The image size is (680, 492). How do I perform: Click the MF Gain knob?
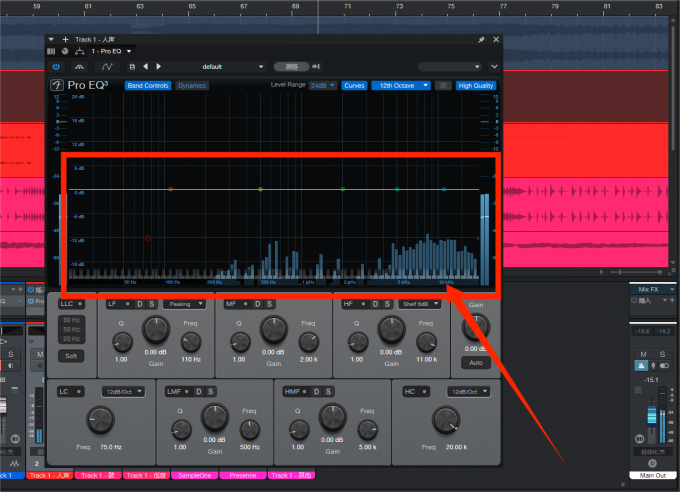tap(274, 330)
